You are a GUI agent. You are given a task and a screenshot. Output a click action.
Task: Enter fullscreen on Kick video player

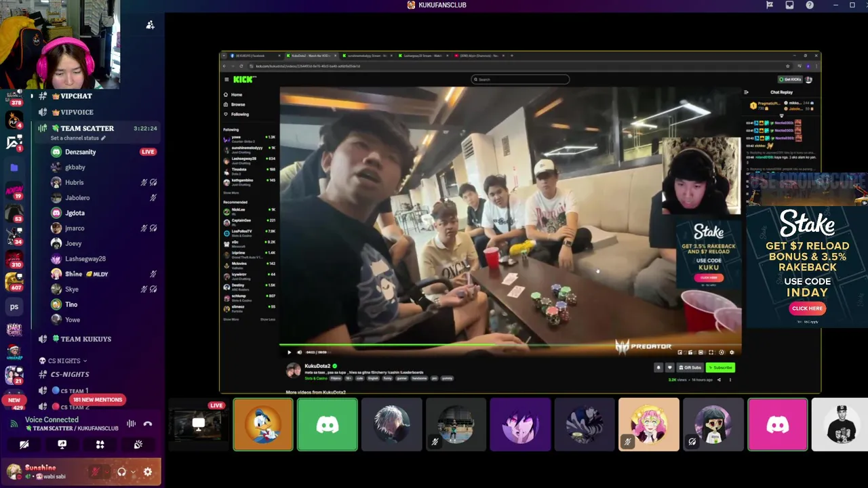pyautogui.click(x=711, y=352)
